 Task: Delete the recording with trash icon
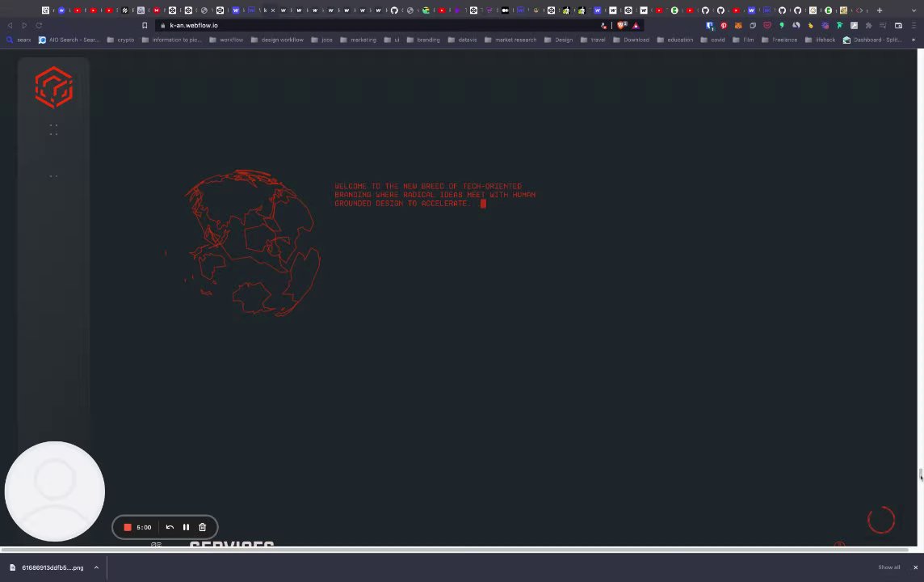tap(202, 527)
